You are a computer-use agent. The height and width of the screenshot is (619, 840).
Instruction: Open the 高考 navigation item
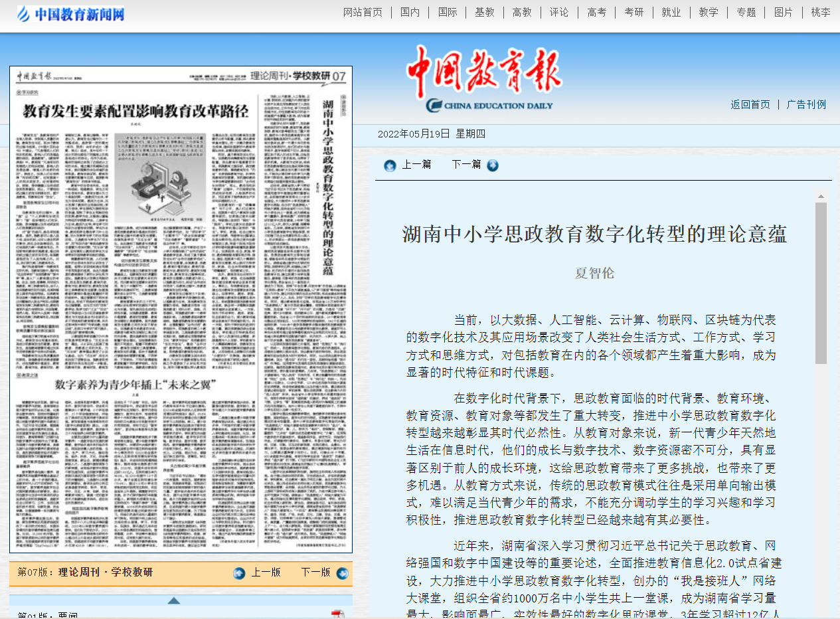click(x=596, y=13)
